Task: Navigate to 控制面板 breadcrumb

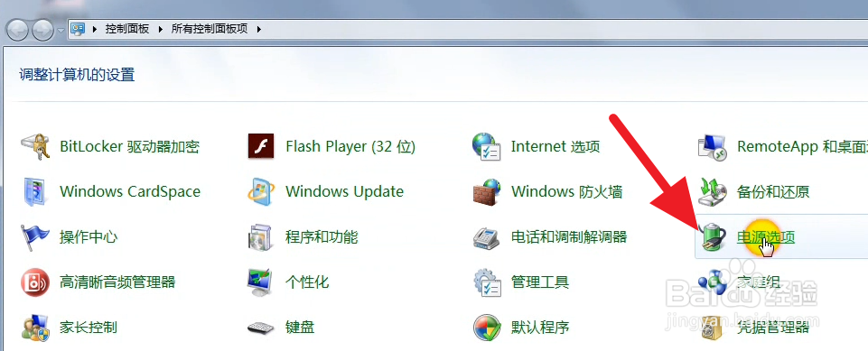Action: (127, 29)
